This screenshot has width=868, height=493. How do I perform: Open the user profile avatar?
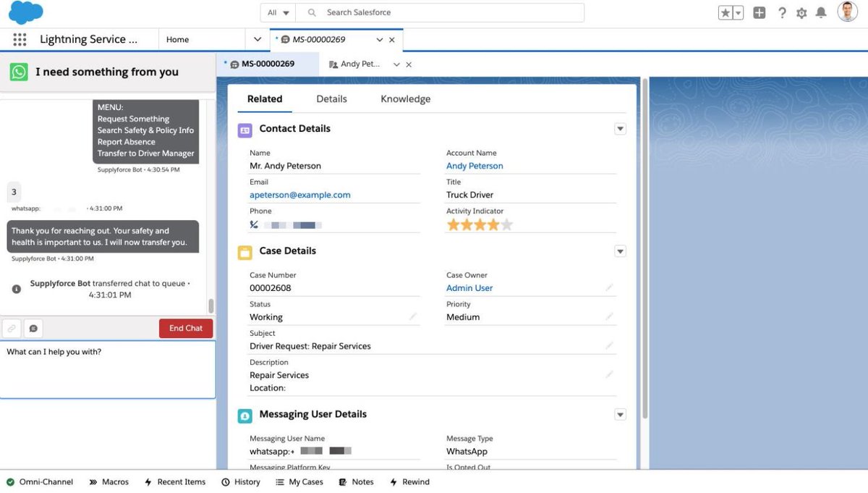[x=848, y=12]
